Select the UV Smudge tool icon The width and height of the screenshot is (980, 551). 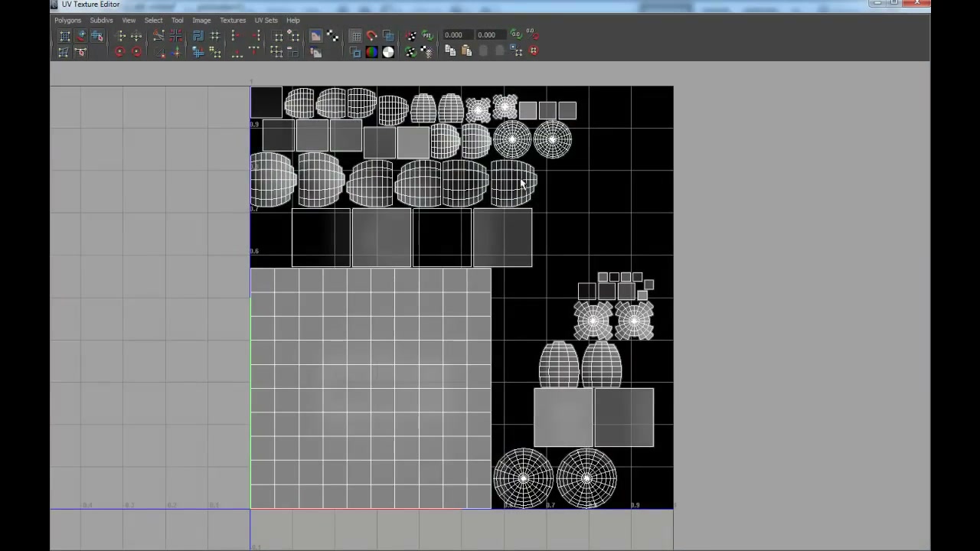(81, 36)
